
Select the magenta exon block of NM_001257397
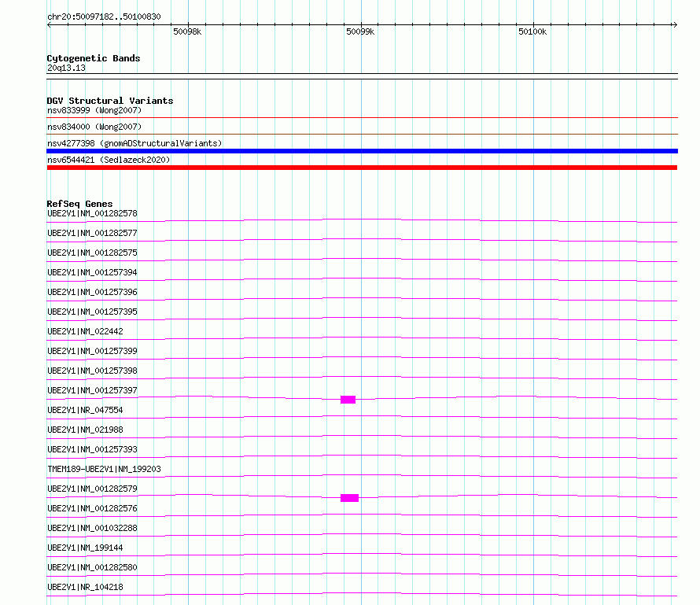pos(348,400)
